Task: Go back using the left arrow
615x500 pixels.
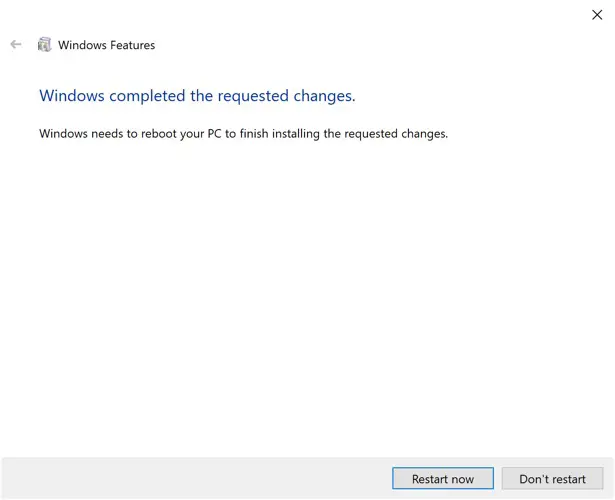Action: [16, 45]
